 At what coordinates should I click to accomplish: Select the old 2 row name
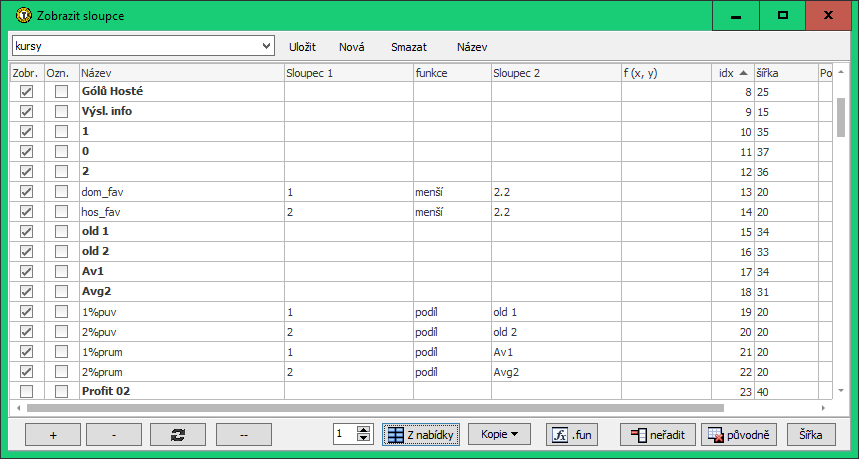tap(95, 251)
